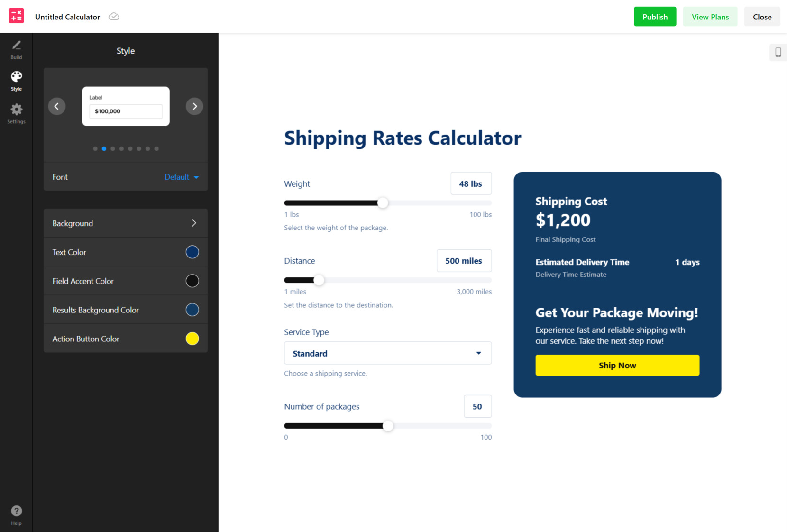Select the first style carousel dot

(95, 149)
